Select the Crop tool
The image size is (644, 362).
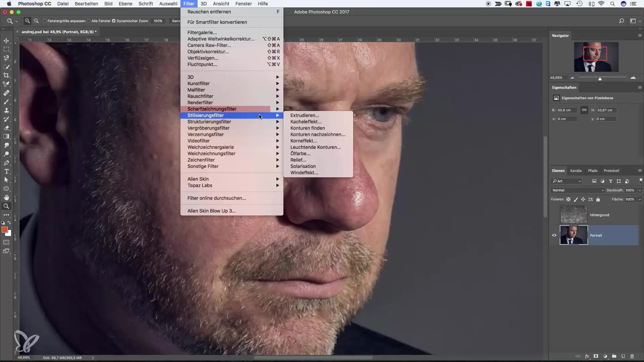(x=6, y=75)
